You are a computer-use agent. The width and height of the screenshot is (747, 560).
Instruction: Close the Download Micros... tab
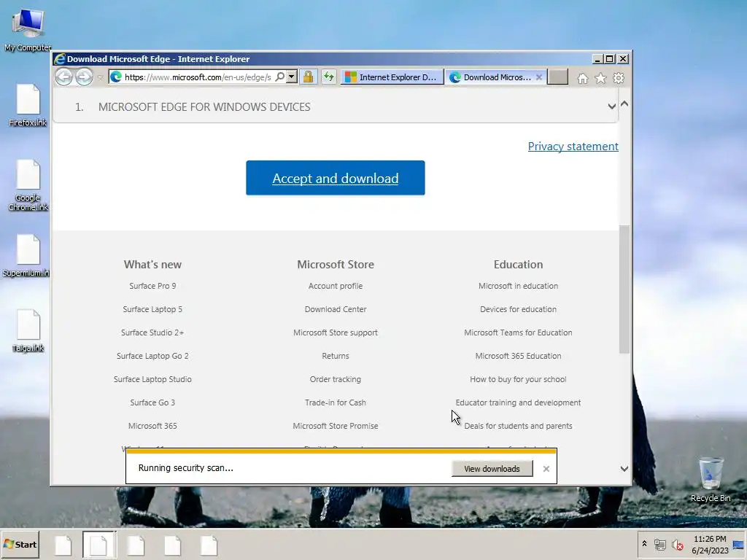[x=539, y=77]
